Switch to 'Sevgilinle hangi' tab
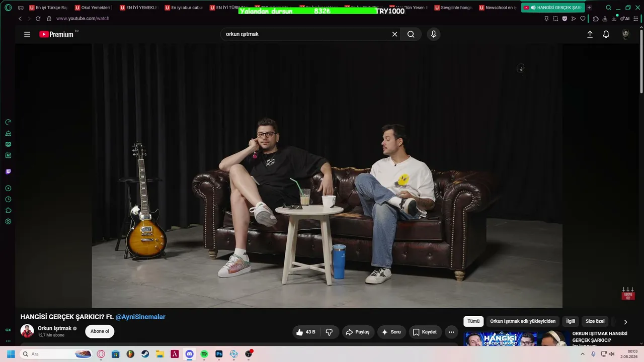644x362 pixels. [x=454, y=8]
